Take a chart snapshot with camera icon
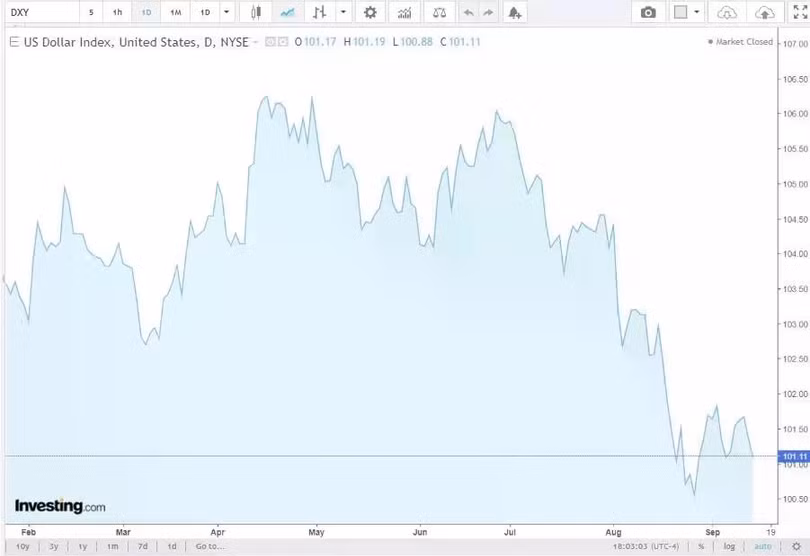Screen dimensions: 810x556 coord(648,12)
